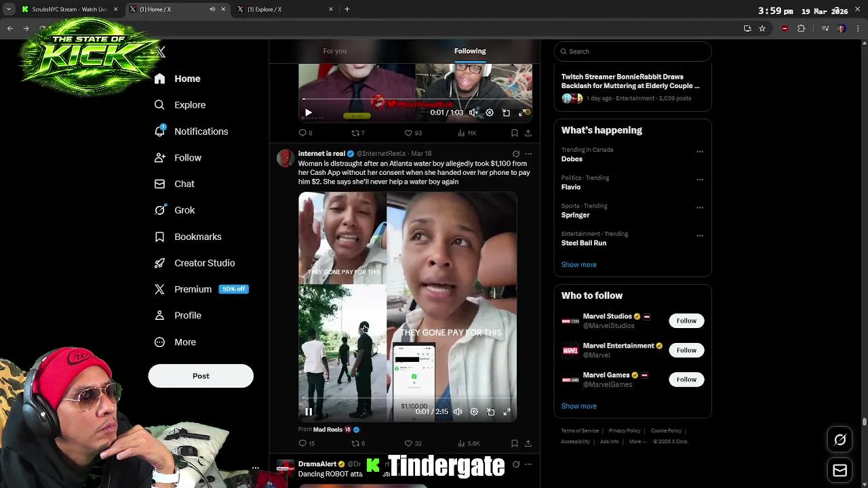
Task: Reply to top post with 8 replies
Action: click(x=306, y=133)
